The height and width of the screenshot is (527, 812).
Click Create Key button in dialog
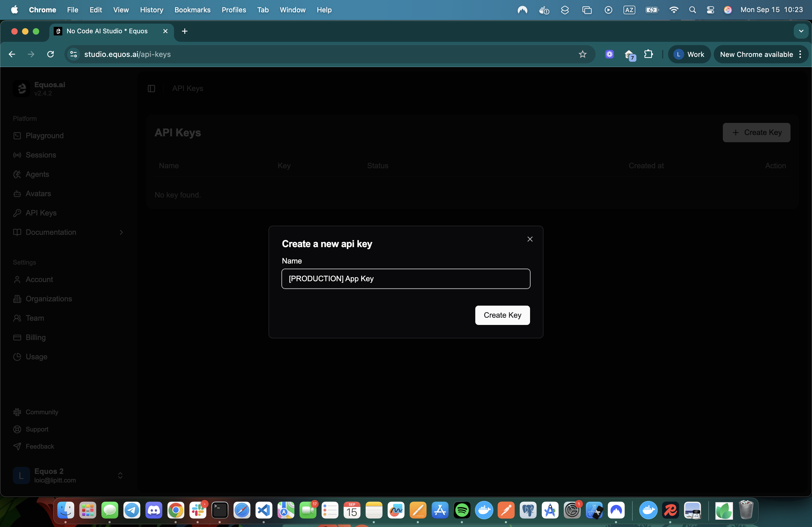coord(502,315)
